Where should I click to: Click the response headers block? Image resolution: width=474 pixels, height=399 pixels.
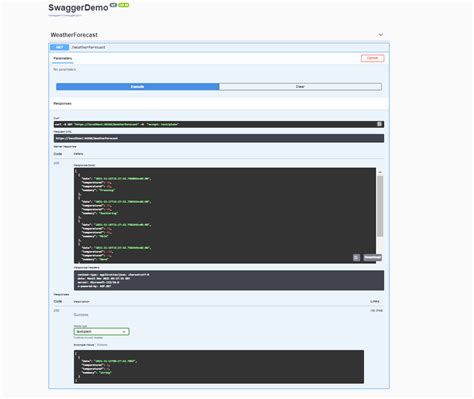[229, 280]
